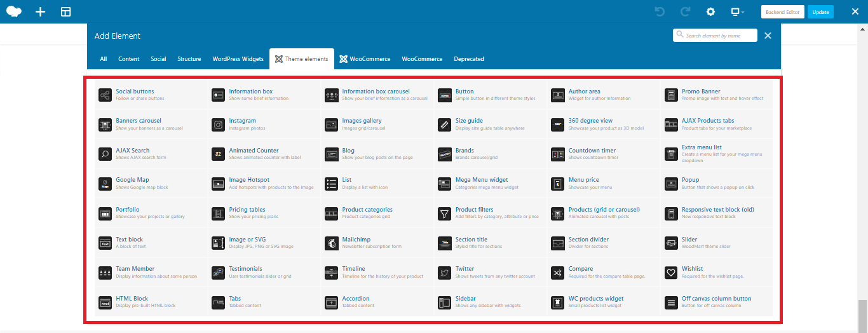This screenshot has width=868, height=333.
Task: Choose the Responsive text block (old) name
Action: (718, 210)
